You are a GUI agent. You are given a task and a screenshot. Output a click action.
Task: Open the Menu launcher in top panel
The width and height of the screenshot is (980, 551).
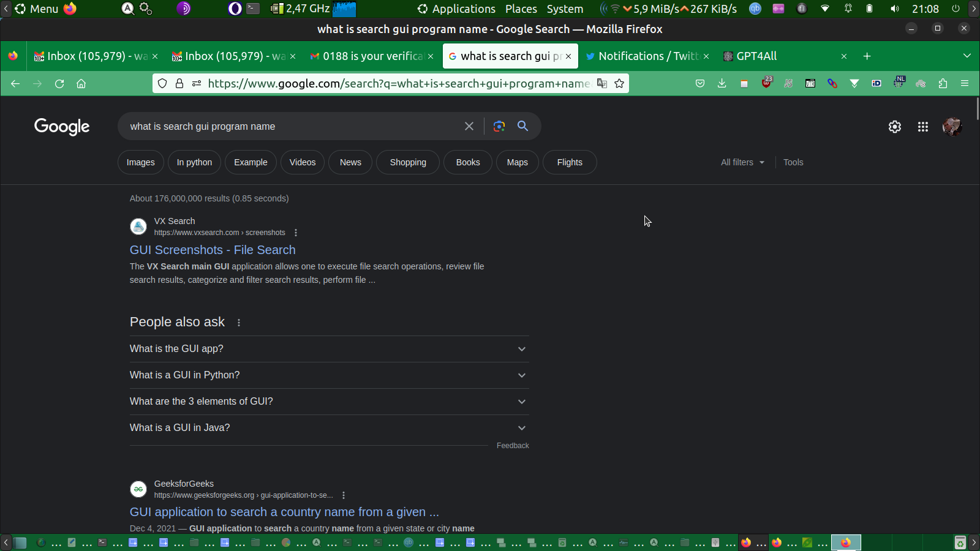37,9
